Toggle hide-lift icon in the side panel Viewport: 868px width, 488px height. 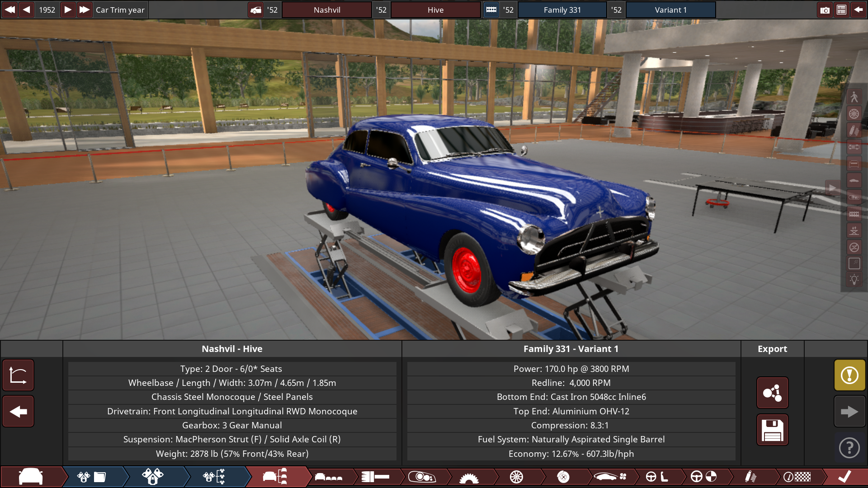click(x=854, y=247)
